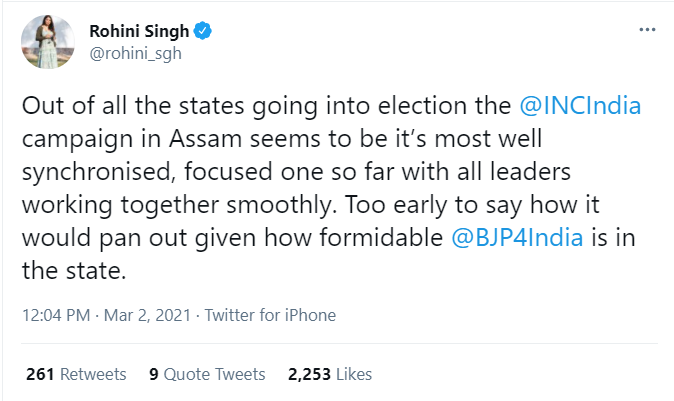Click the word formidable in the tweet
674x401 pixels.
coord(384,238)
